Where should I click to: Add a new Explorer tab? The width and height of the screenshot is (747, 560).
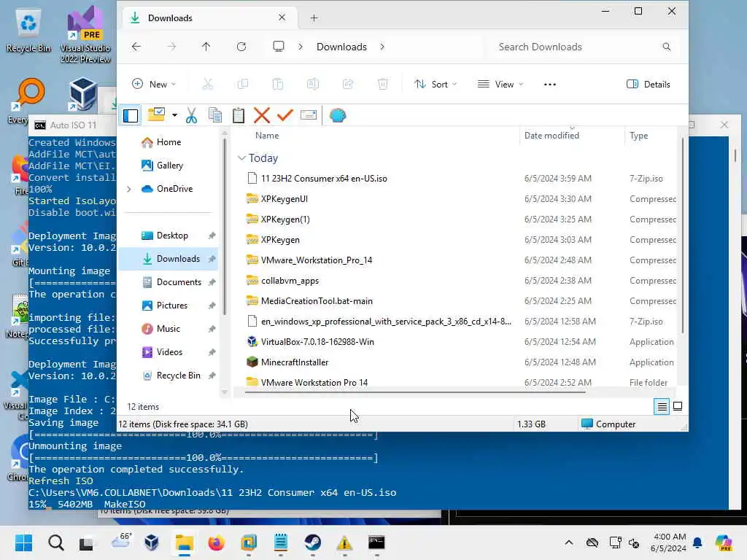[314, 18]
